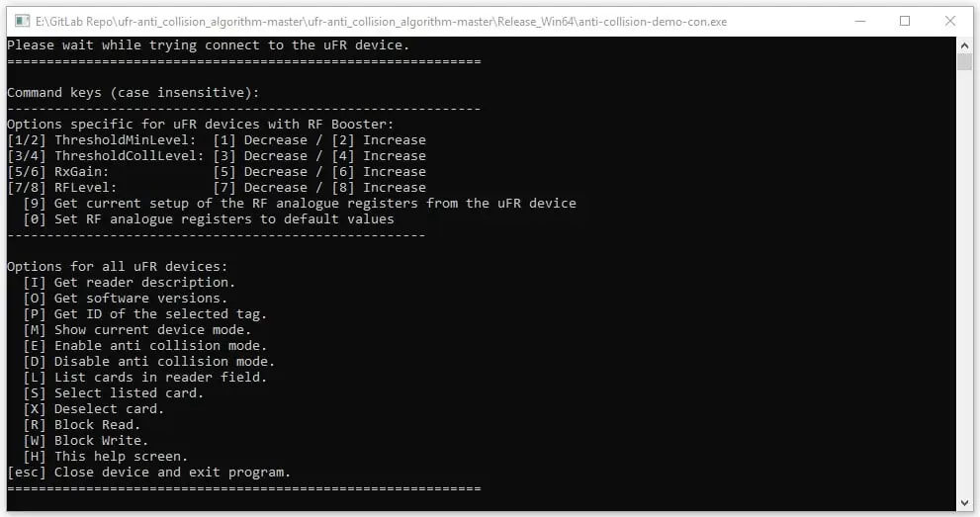Click 'Set RF analogue registers to default' line
This screenshot has height=517, width=980.
point(209,219)
